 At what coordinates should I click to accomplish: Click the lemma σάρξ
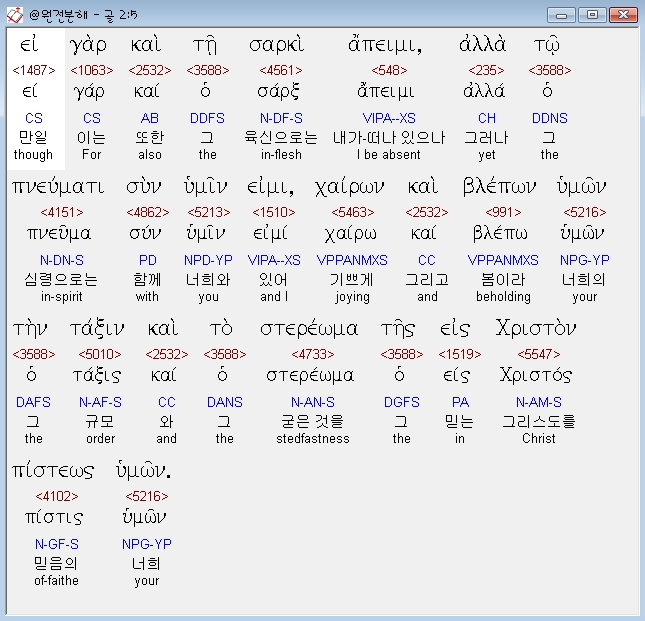278,91
